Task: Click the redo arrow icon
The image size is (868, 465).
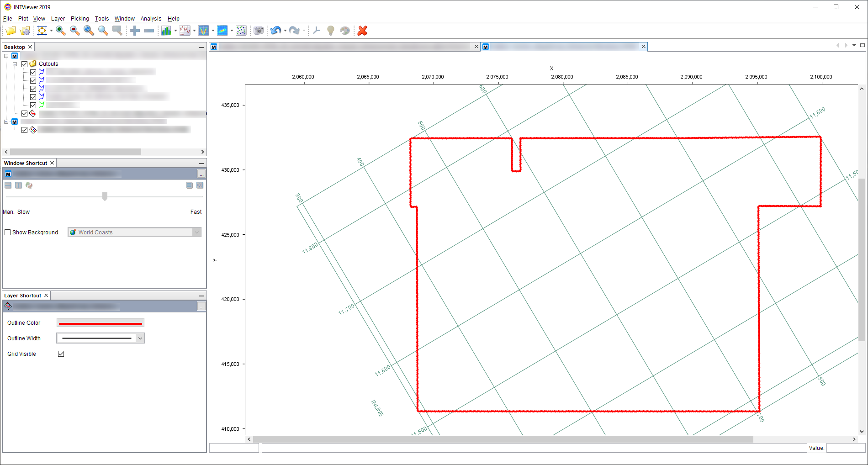Action: point(294,31)
